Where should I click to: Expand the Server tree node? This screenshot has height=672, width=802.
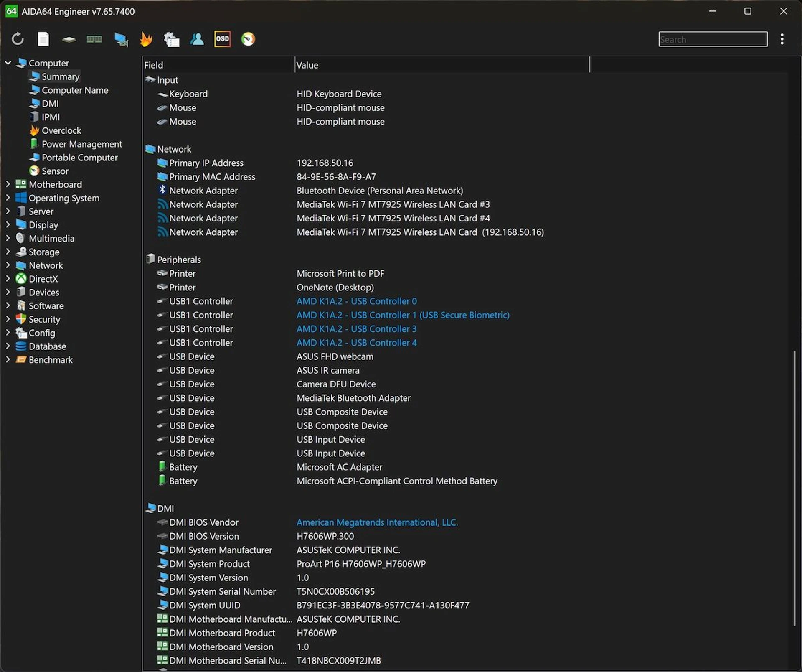(x=8, y=211)
